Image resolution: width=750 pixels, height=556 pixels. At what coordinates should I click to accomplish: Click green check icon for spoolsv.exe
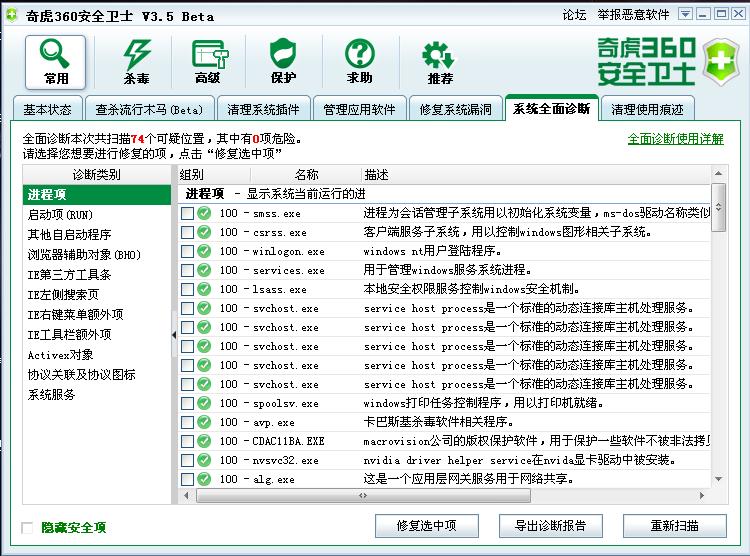(x=204, y=403)
